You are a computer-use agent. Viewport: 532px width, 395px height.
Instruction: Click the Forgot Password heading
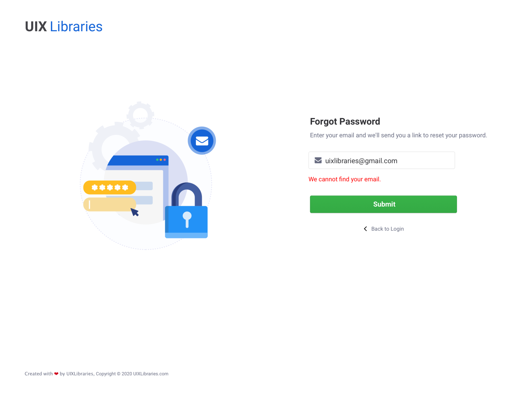pyautogui.click(x=345, y=121)
